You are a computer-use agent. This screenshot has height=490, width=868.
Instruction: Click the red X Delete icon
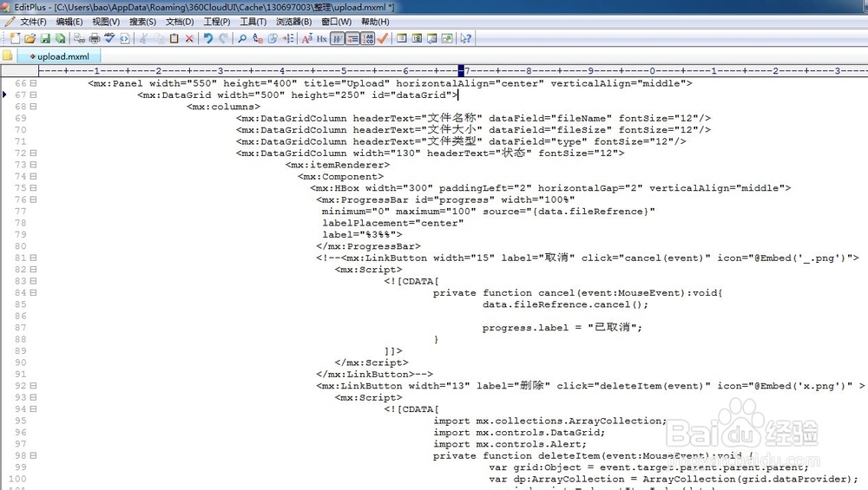189,38
